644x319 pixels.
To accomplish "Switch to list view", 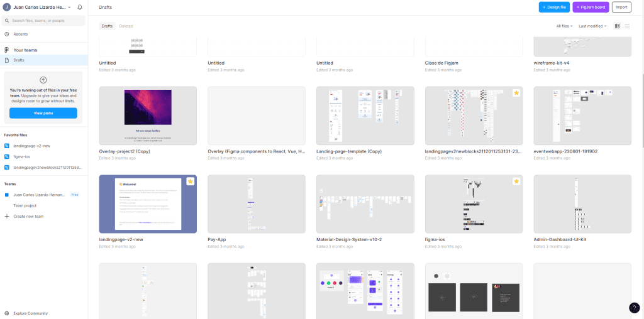I will coord(627,26).
